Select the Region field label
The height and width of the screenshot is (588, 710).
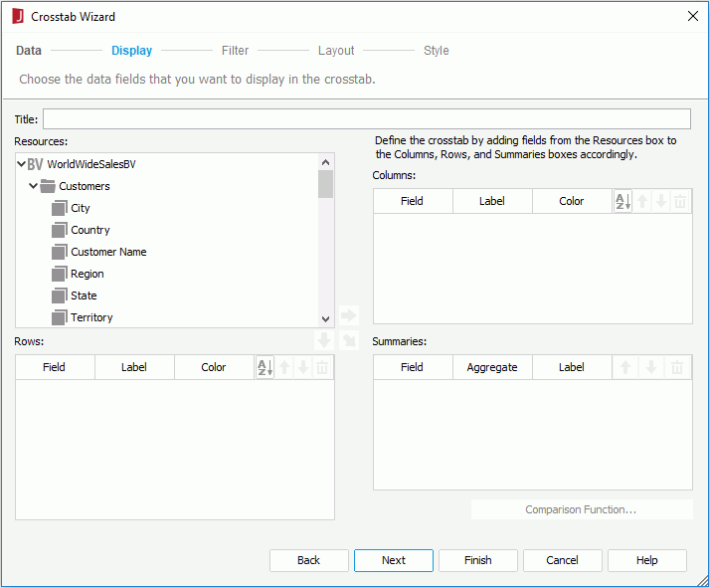pyautogui.click(x=87, y=274)
